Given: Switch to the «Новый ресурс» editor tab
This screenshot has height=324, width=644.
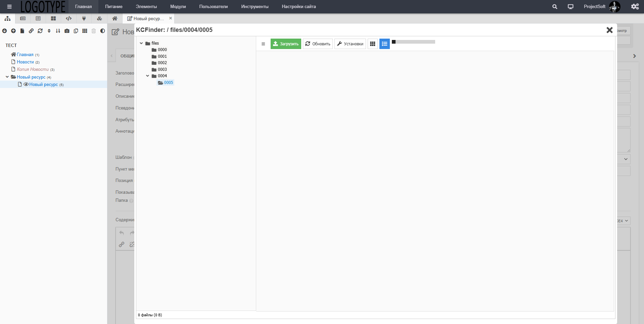Looking at the screenshot, I should tap(147, 18).
